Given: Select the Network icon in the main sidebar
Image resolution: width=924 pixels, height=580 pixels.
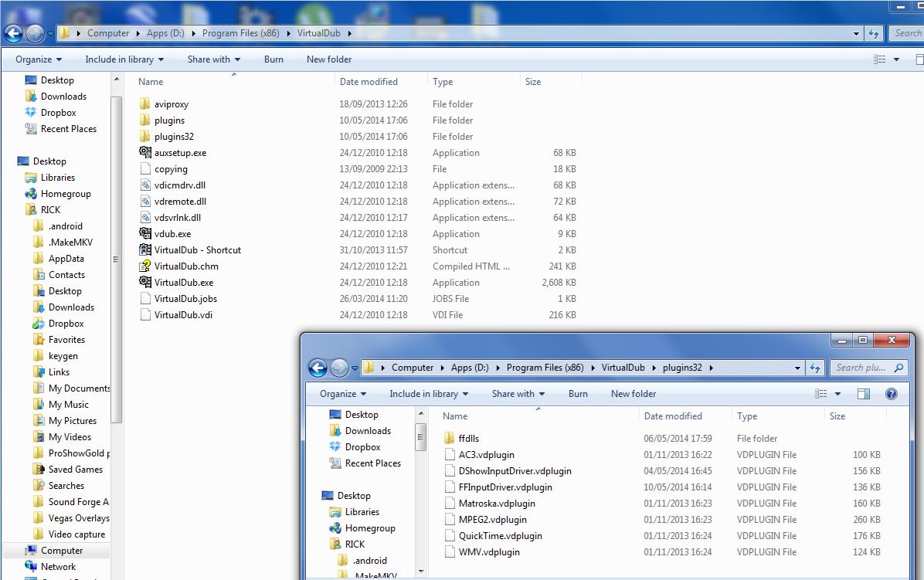Looking at the screenshot, I should coord(31,566).
